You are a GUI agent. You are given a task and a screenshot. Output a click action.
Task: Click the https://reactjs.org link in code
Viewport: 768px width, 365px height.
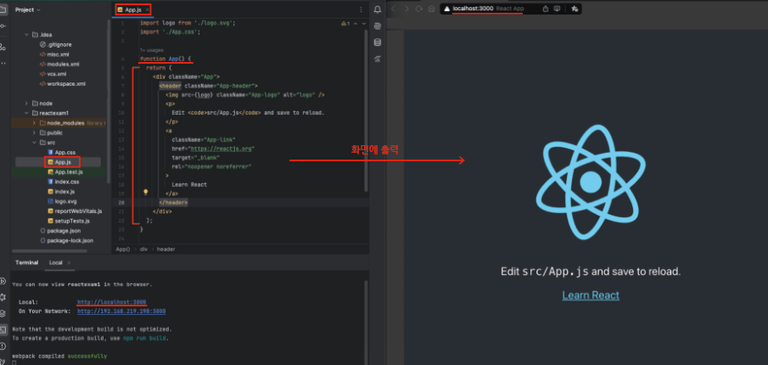[220, 148]
